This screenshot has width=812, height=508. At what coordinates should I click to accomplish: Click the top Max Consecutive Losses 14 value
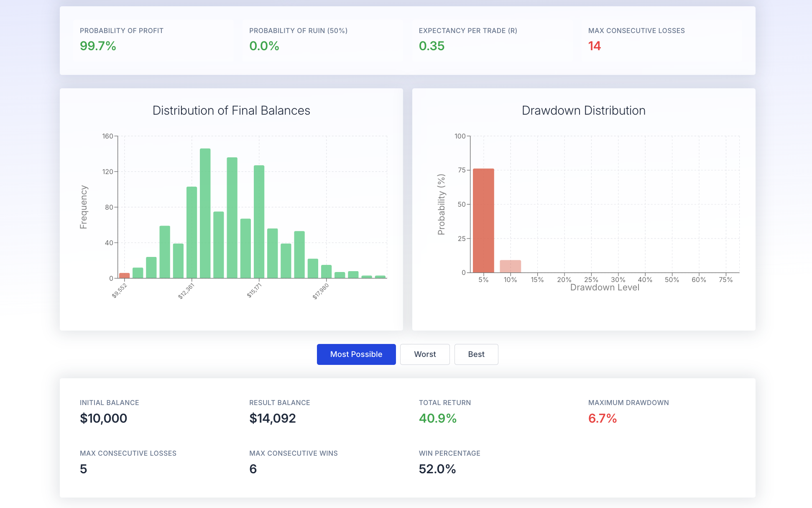[x=595, y=46]
